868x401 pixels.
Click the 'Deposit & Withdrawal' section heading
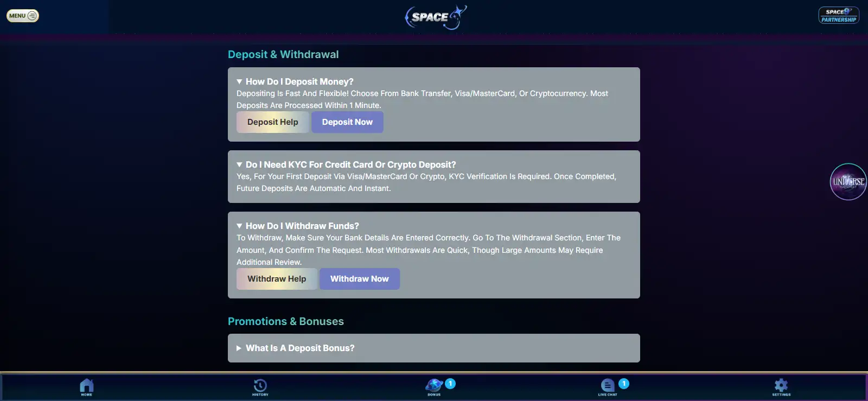[283, 54]
